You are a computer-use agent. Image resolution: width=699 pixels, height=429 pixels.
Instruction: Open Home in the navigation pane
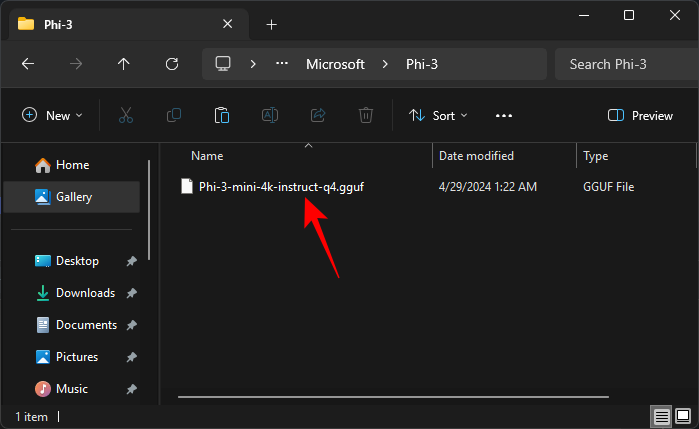[71, 165]
